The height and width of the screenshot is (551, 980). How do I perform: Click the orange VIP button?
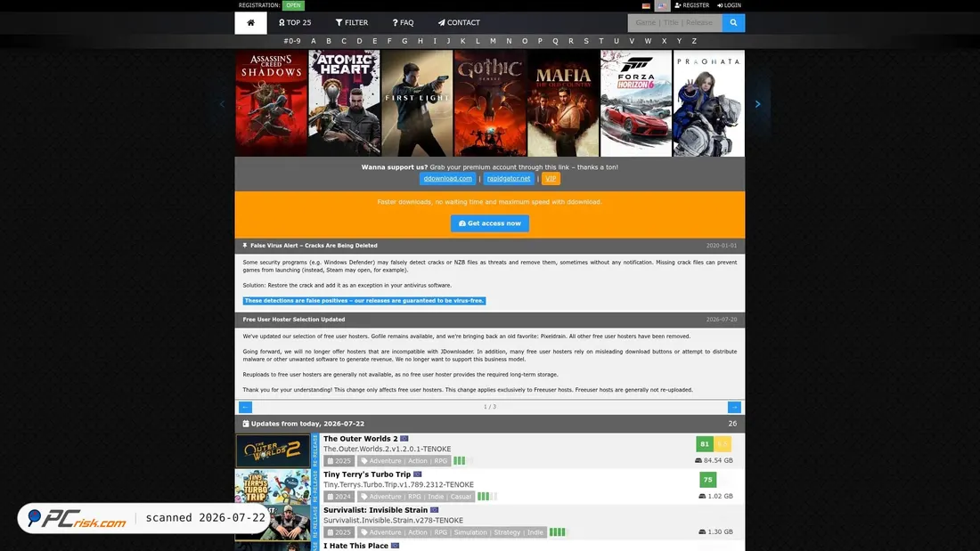pos(551,179)
